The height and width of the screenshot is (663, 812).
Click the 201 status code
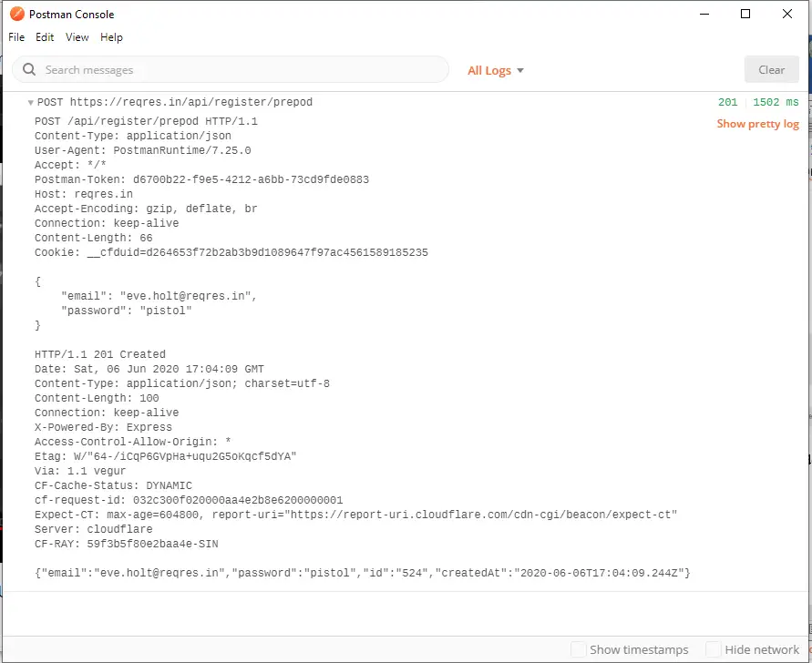point(727,102)
